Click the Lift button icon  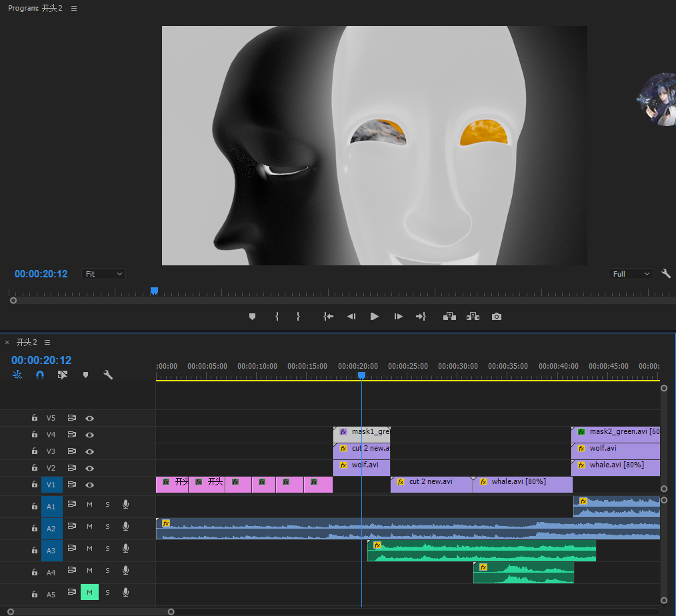tap(450, 317)
